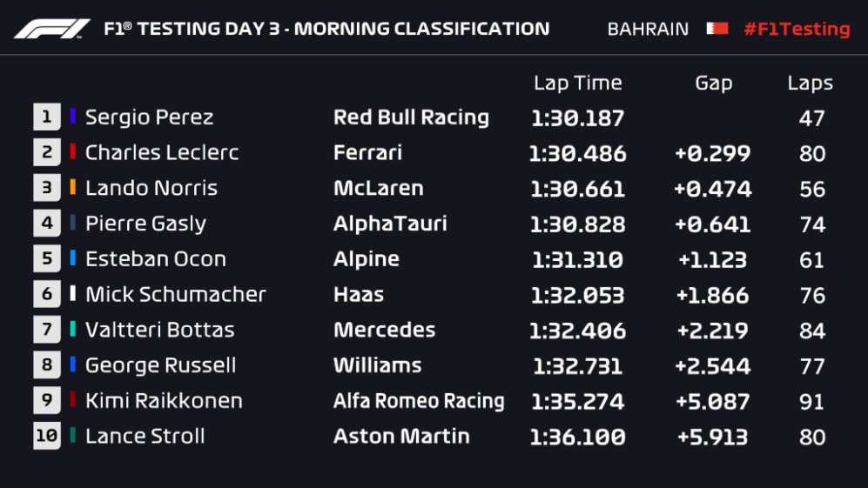Click team name Alfa Romeo Racing
Viewport: 868px width, 488px height.
tap(419, 401)
